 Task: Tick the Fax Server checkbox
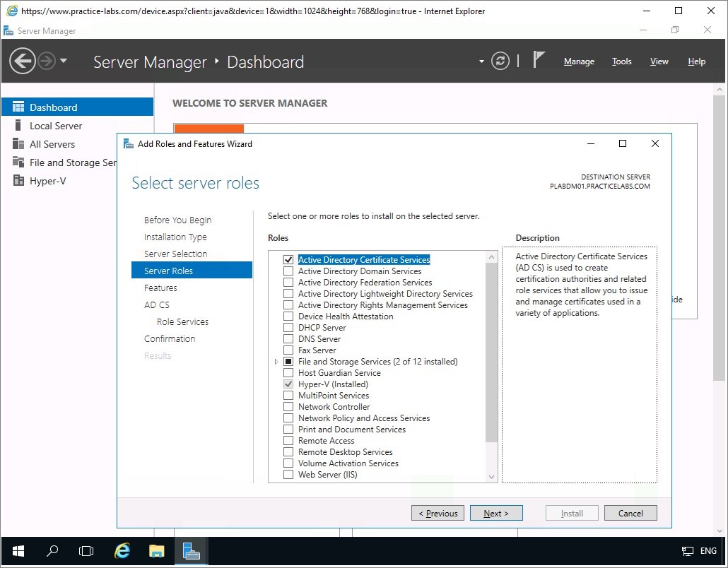288,350
